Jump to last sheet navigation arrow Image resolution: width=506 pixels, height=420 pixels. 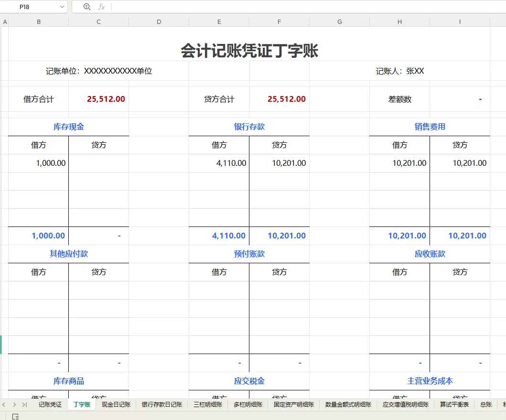(x=24, y=405)
